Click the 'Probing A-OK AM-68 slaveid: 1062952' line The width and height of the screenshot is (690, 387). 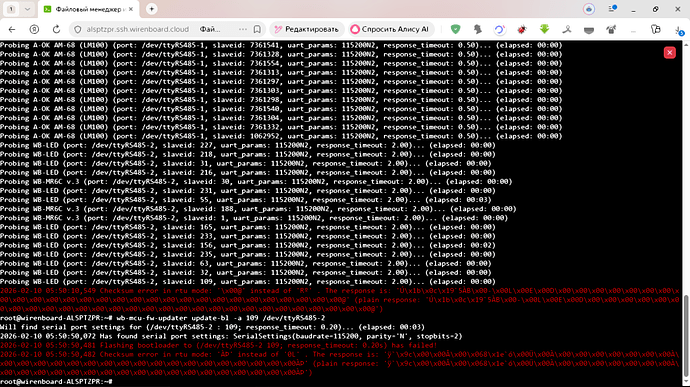[281, 136]
